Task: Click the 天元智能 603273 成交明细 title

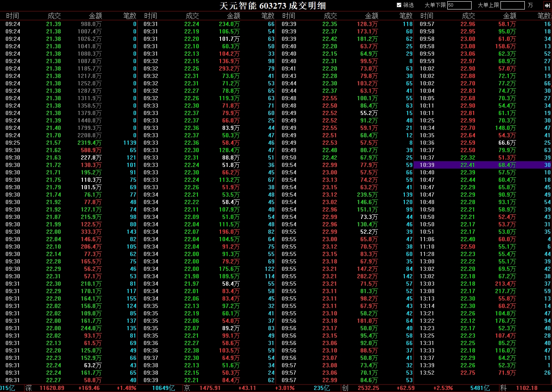Action: (272, 5)
